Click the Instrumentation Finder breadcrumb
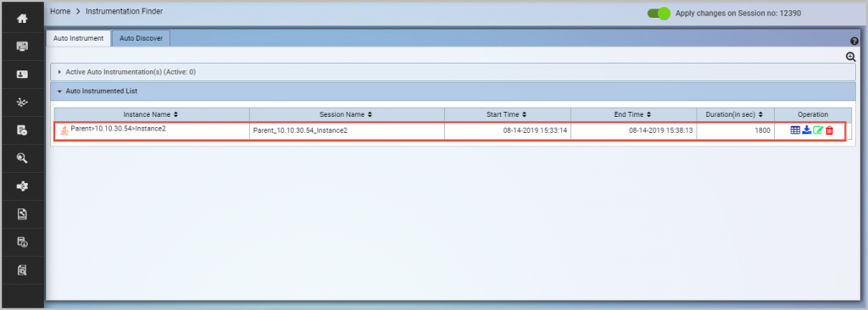868x310 pixels. point(125,11)
